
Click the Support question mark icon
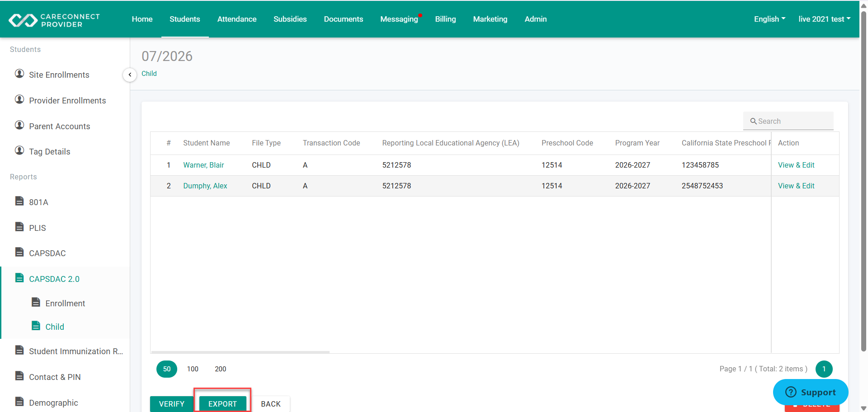(791, 392)
